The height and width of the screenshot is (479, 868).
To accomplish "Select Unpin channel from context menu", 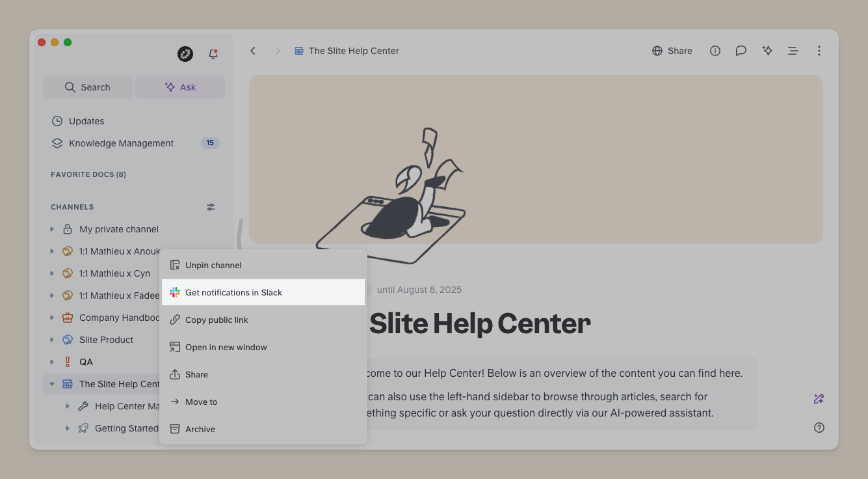I will (x=263, y=265).
